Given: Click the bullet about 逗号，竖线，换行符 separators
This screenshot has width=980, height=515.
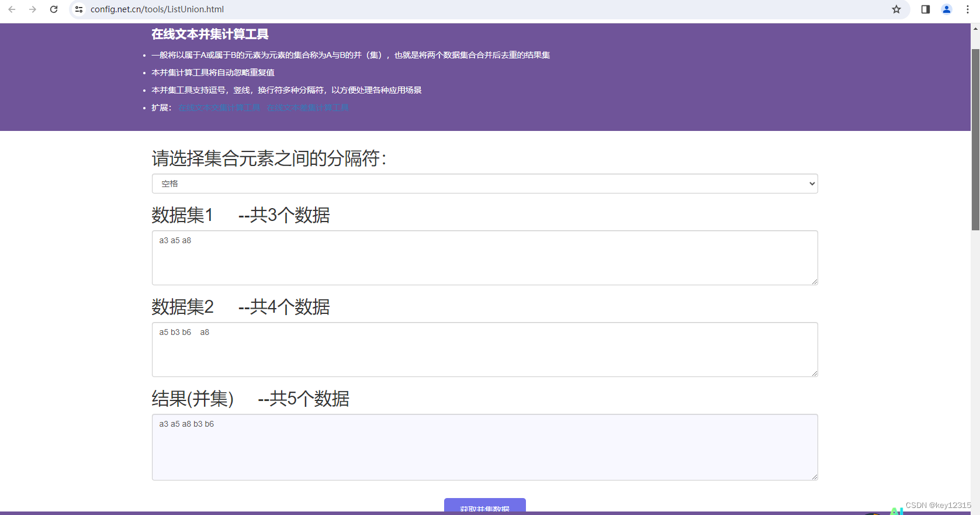Looking at the screenshot, I should click(x=286, y=90).
